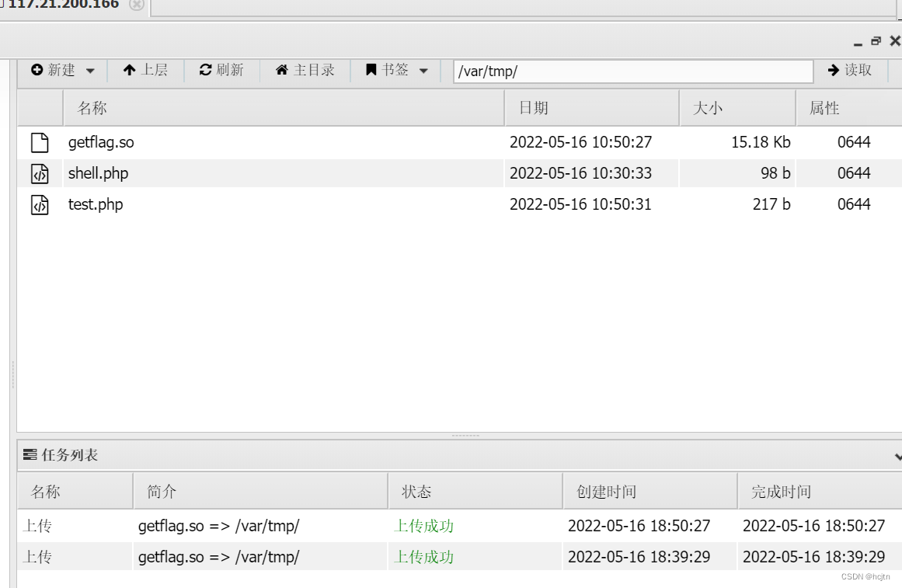Expand the 书签 dropdown arrow
Image resolution: width=902 pixels, height=588 pixels.
tap(424, 71)
